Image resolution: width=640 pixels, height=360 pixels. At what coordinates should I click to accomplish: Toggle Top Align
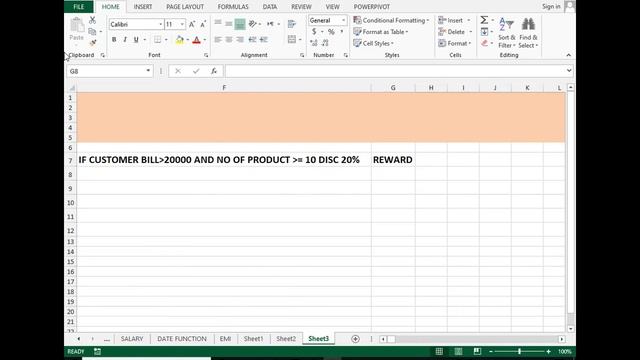click(218, 24)
